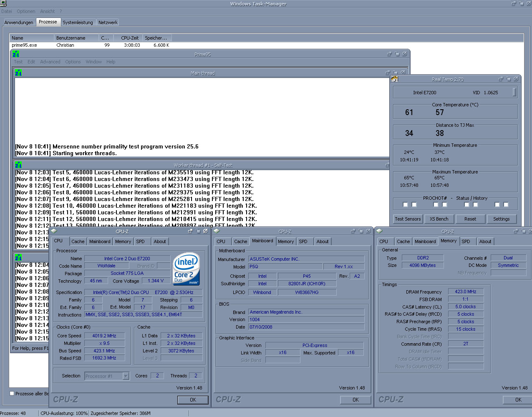The height and width of the screenshot is (417, 532).
Task: Click the Real Temp 2.70 title icon
Action: [395, 79]
